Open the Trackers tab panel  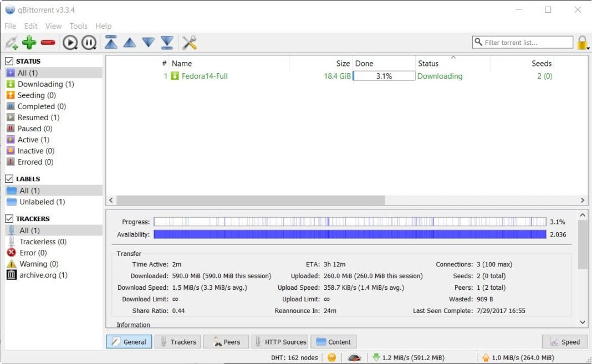(177, 341)
